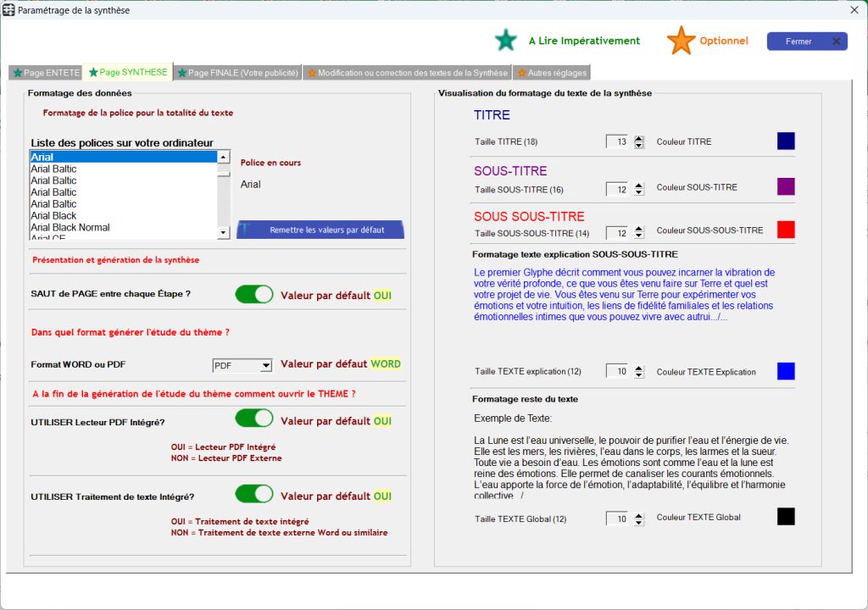Screen dimensions: 868x610
Task: Open the Autres réglages tab
Action: [x=551, y=73]
